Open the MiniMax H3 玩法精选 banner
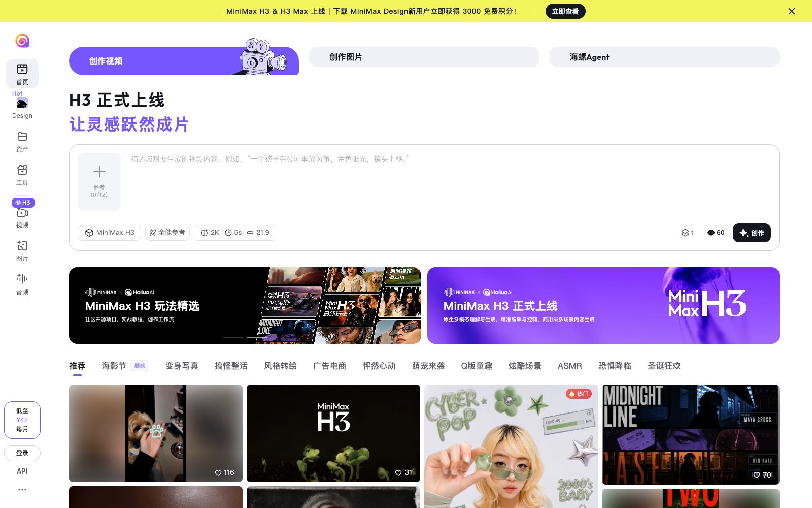 (x=245, y=305)
